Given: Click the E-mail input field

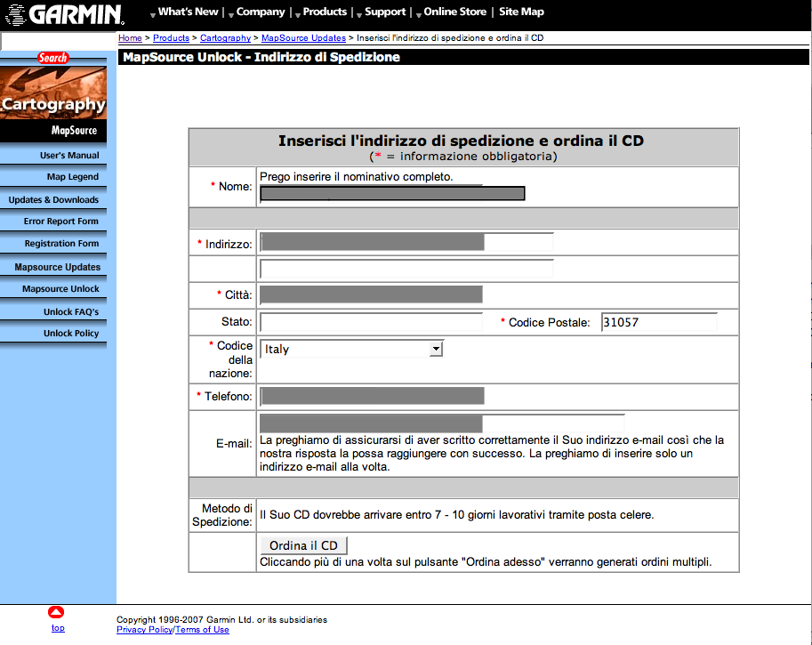Looking at the screenshot, I should tap(442, 423).
